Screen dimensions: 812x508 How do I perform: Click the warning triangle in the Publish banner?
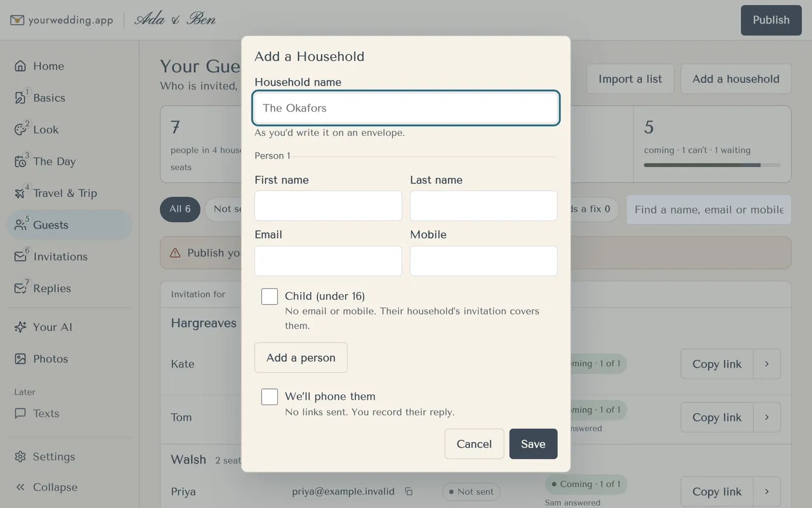click(175, 253)
